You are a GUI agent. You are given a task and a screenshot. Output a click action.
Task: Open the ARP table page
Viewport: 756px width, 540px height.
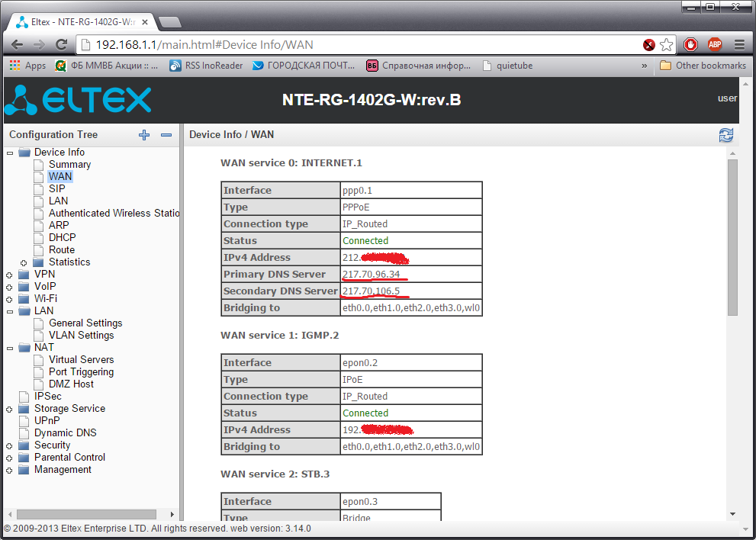[59, 225]
